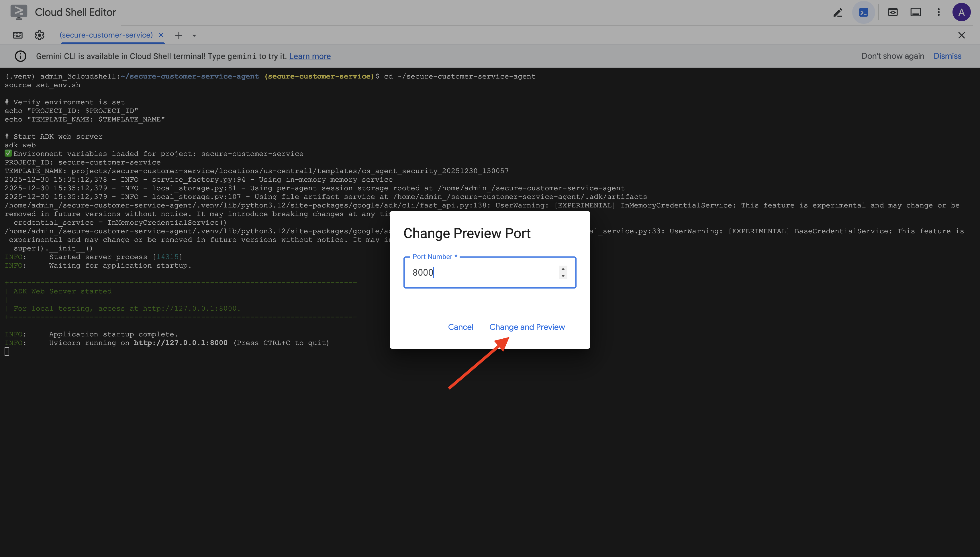Dismiss the Gemini CLI banner

click(x=947, y=56)
